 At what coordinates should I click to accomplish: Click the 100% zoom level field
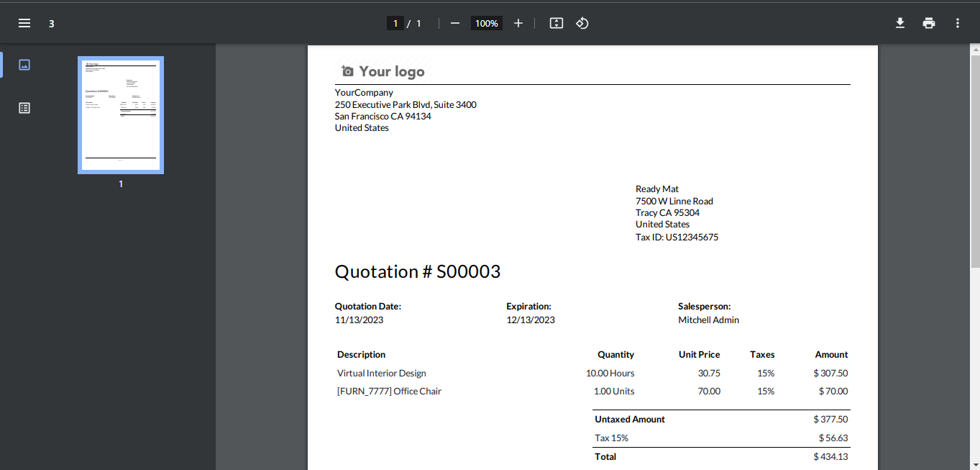pyautogui.click(x=486, y=23)
